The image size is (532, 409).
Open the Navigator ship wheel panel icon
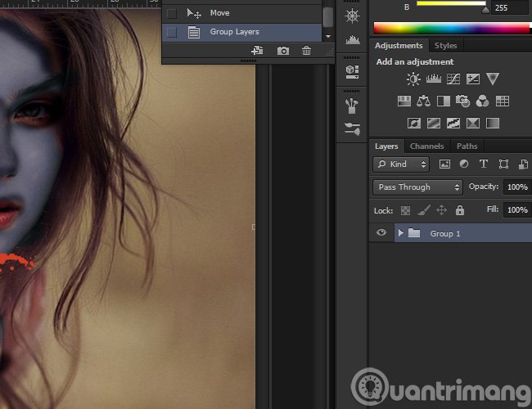click(352, 16)
